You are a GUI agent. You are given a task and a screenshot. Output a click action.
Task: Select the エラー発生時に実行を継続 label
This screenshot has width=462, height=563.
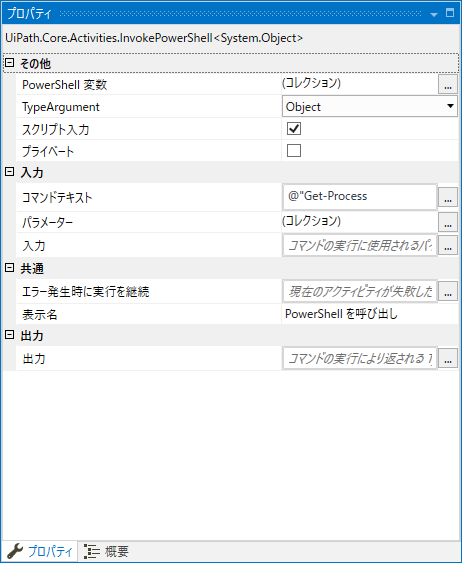coord(85,292)
